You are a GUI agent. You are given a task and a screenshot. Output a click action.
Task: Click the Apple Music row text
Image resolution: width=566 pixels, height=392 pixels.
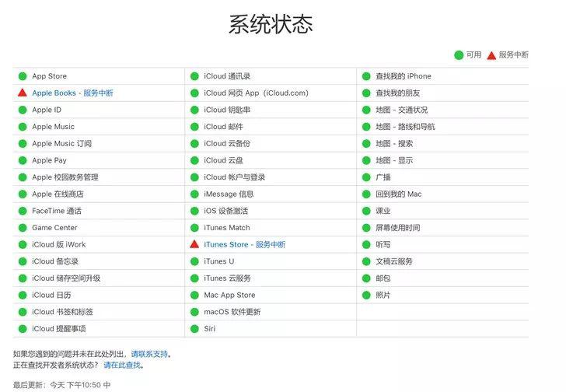point(53,127)
